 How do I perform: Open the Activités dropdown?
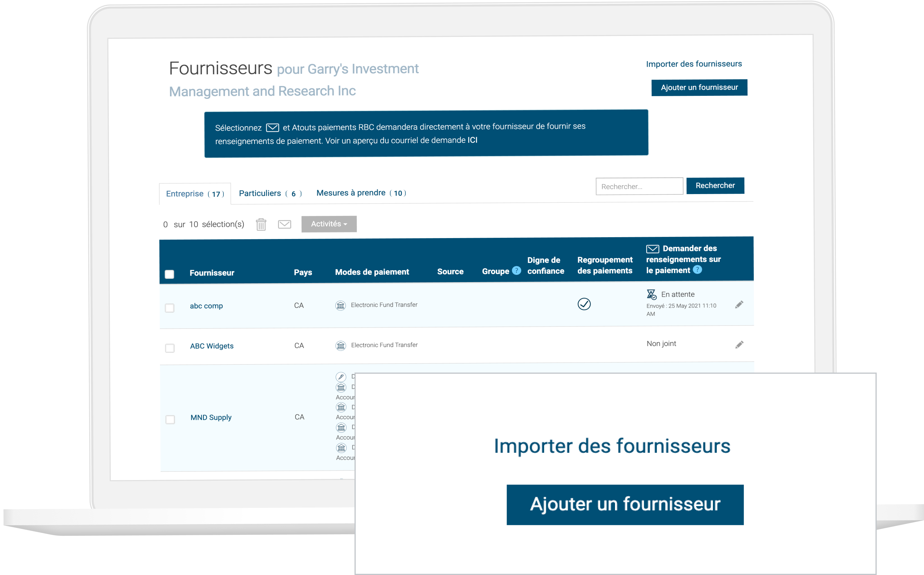329,224
